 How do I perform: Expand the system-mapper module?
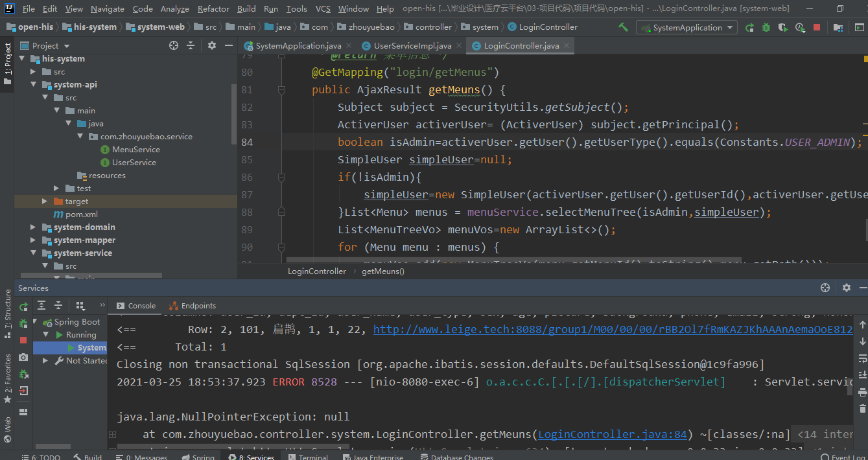[x=34, y=240]
